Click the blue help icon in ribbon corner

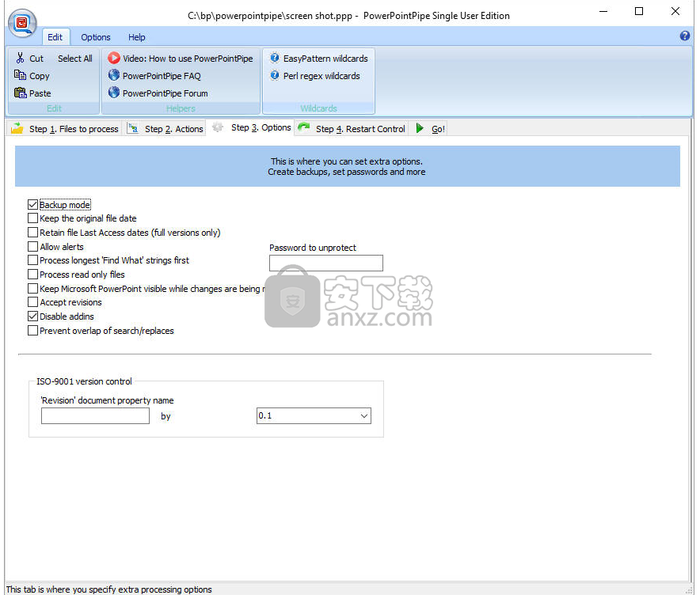tap(685, 36)
